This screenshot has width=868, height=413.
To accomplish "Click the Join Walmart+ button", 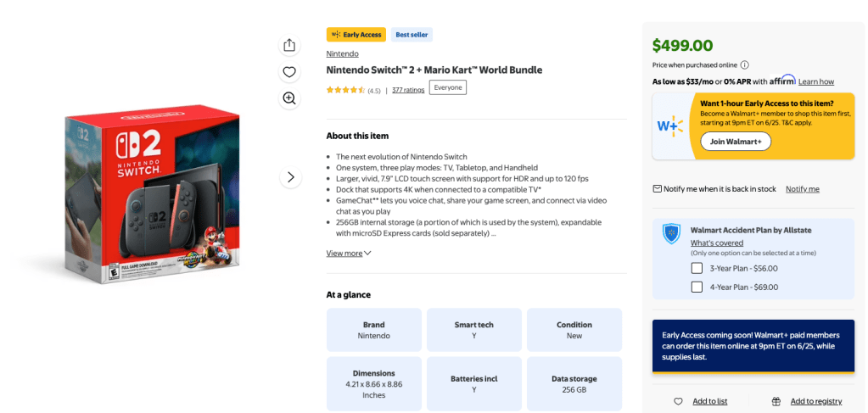I will pos(736,142).
